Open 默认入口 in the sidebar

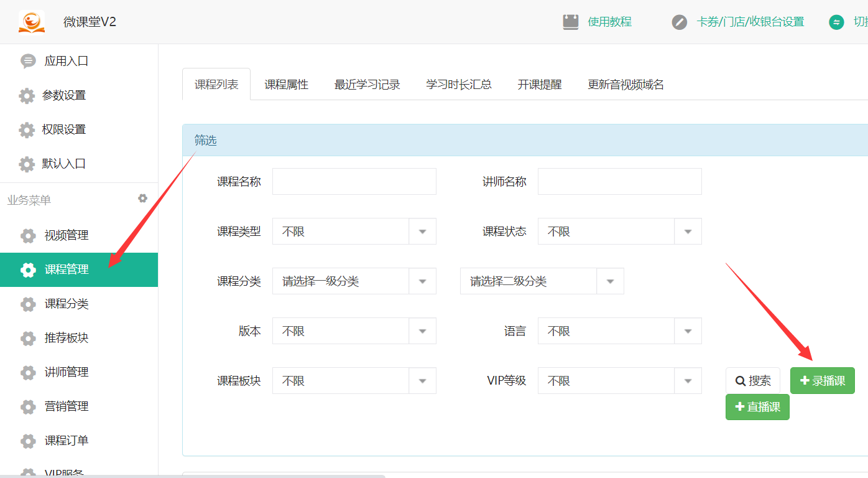(x=79, y=164)
